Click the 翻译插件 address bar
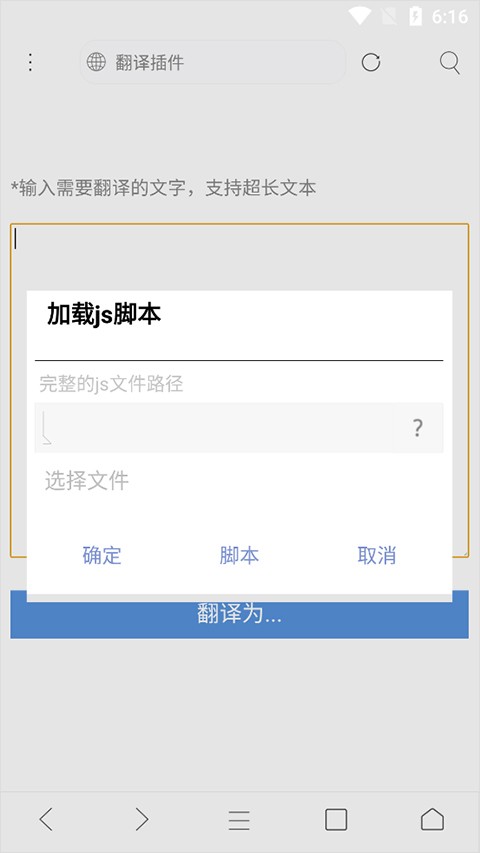The image size is (480, 853). coord(213,62)
